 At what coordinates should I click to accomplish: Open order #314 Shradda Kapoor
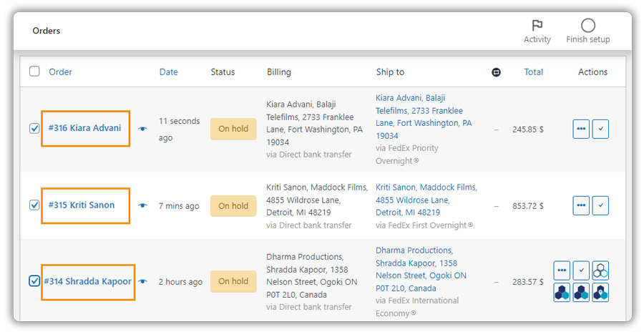click(x=87, y=281)
